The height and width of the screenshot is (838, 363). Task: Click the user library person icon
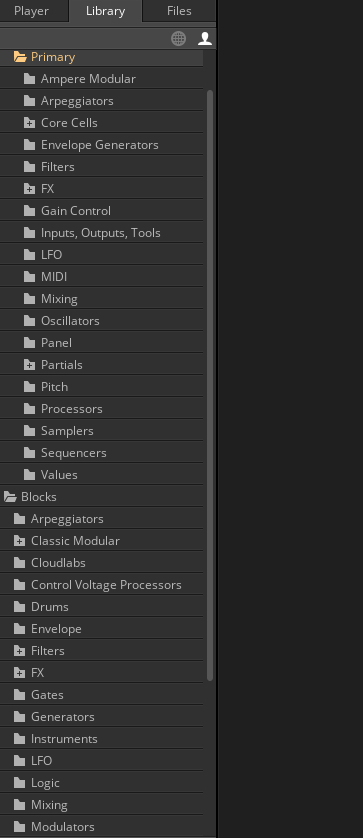[205, 38]
